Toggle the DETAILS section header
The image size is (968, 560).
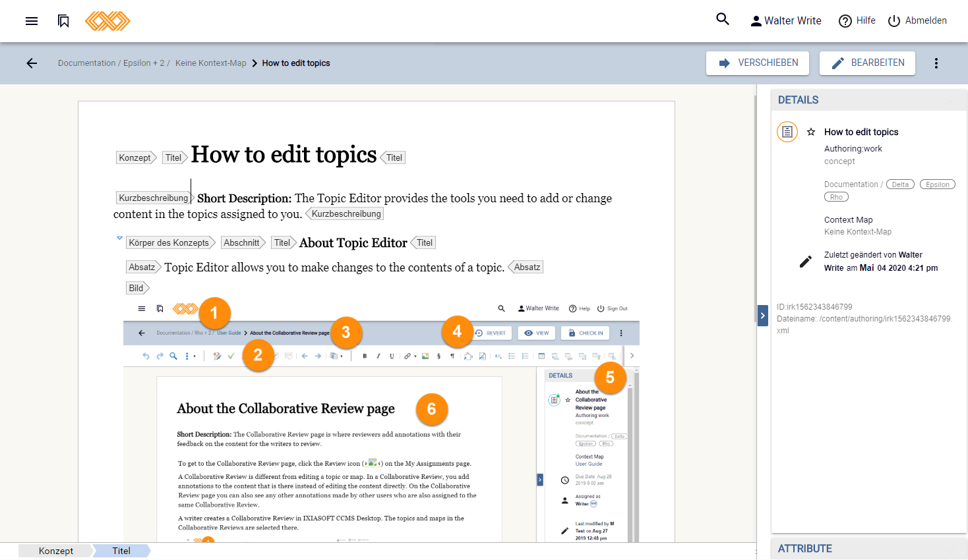click(869, 100)
